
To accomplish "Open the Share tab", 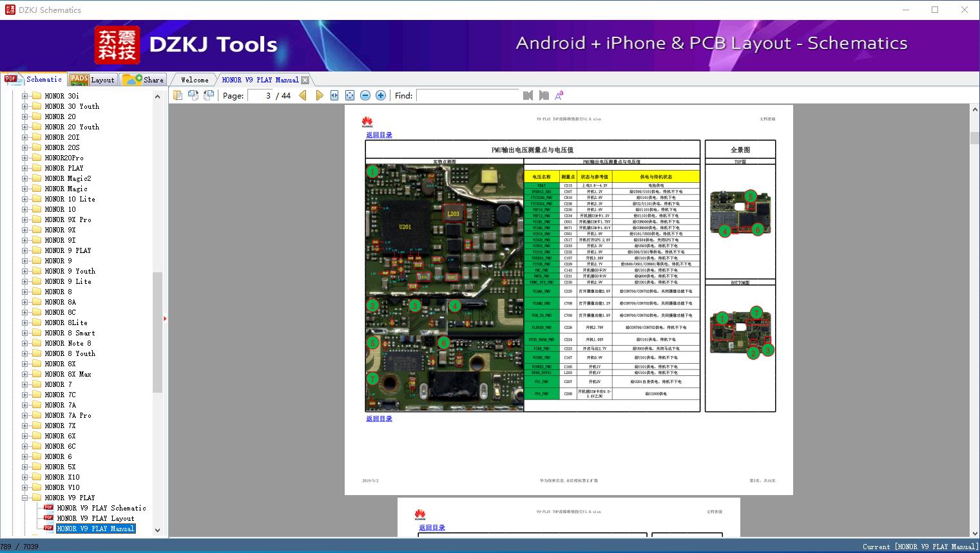I will click(143, 80).
